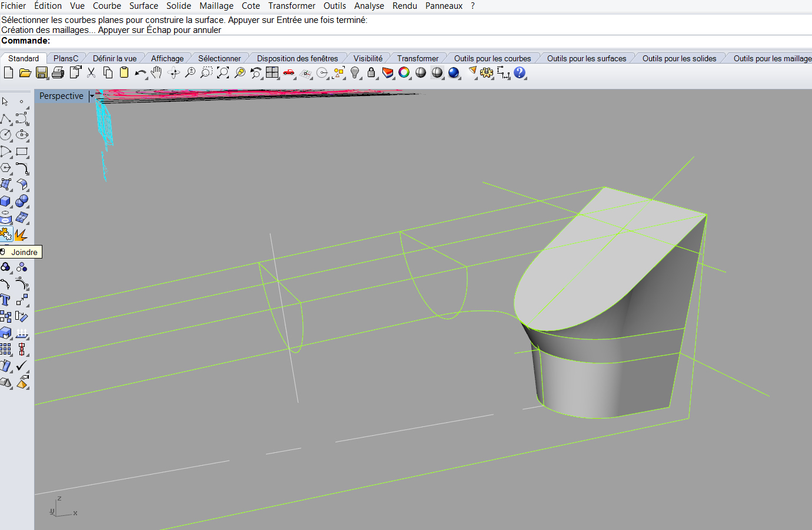Image resolution: width=812 pixels, height=530 pixels.
Task: Open the color wheel icon
Action: tap(404, 72)
